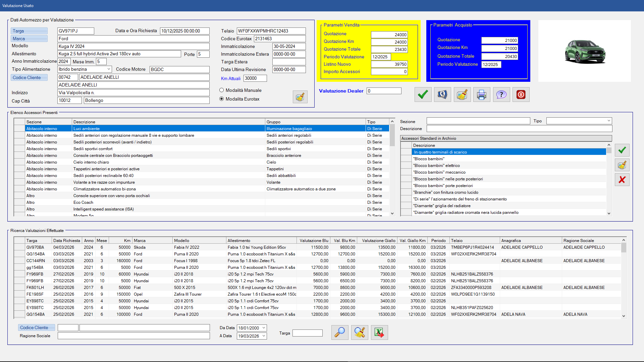The width and height of the screenshot is (644, 362).
Task: Clear vehicle data with the broom icon
Action: click(300, 97)
